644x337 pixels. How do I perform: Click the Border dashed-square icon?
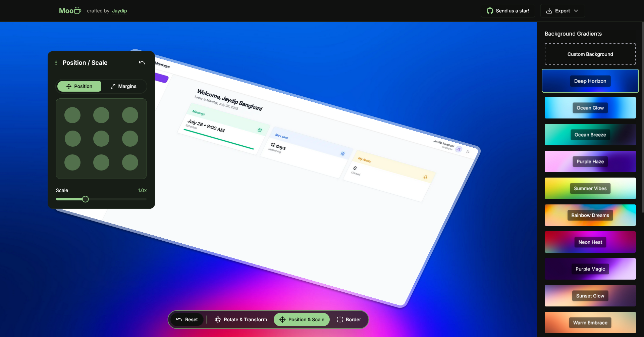coord(340,320)
